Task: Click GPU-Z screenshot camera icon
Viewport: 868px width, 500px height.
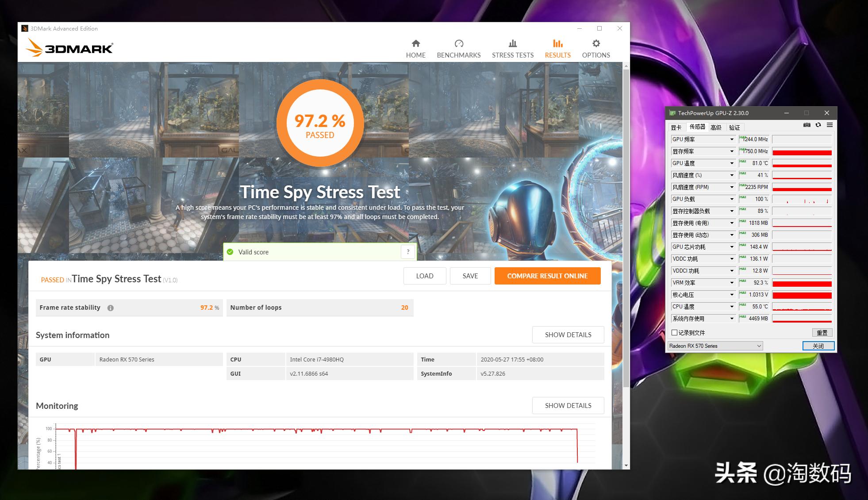Action: 807,125
